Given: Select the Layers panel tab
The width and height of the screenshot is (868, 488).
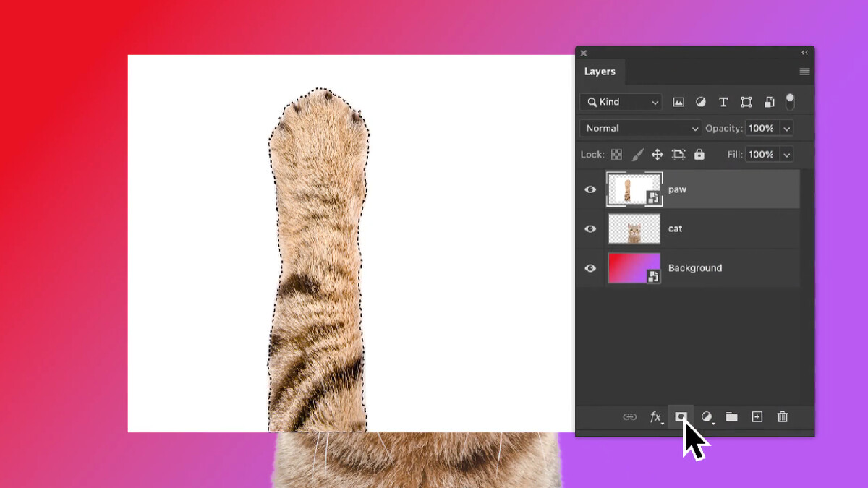Looking at the screenshot, I should (x=600, y=72).
